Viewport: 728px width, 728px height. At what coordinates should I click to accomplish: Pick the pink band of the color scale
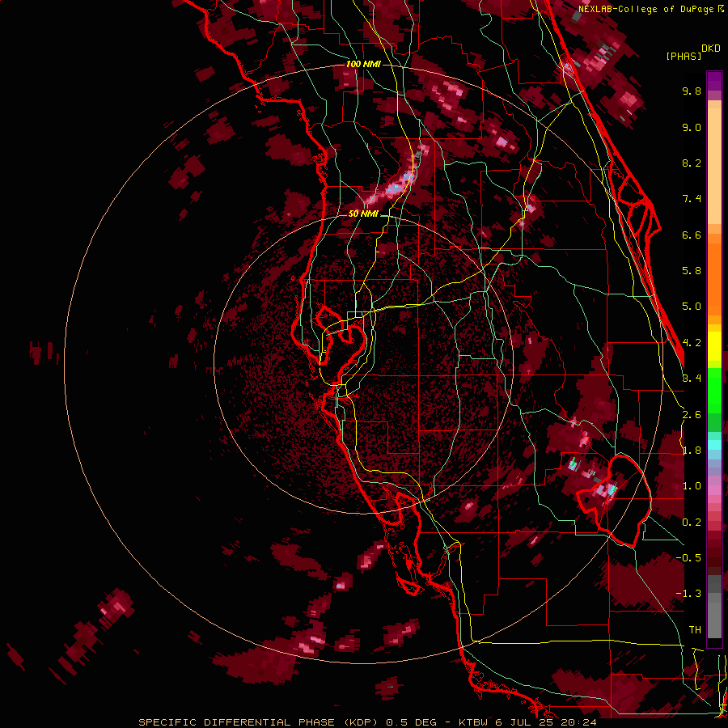(x=714, y=489)
